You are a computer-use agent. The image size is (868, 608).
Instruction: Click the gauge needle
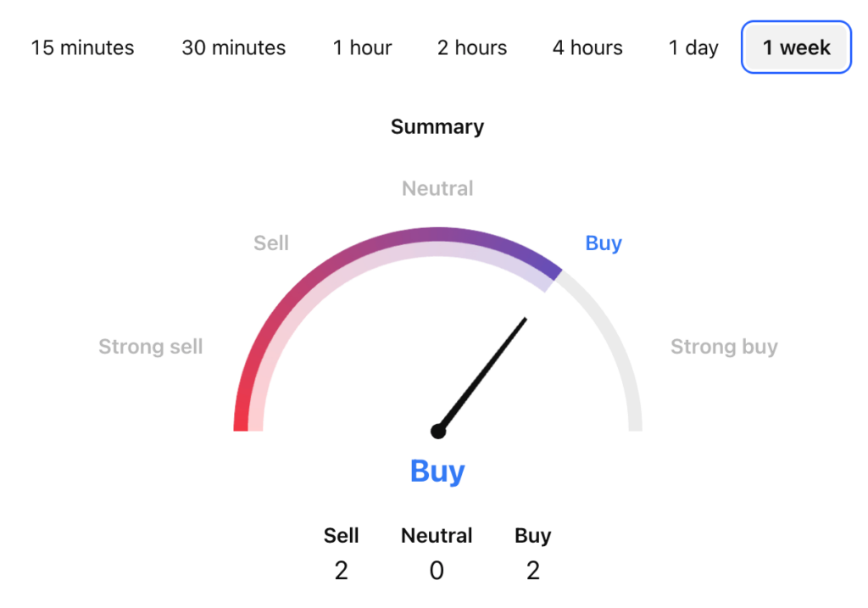coord(483,373)
